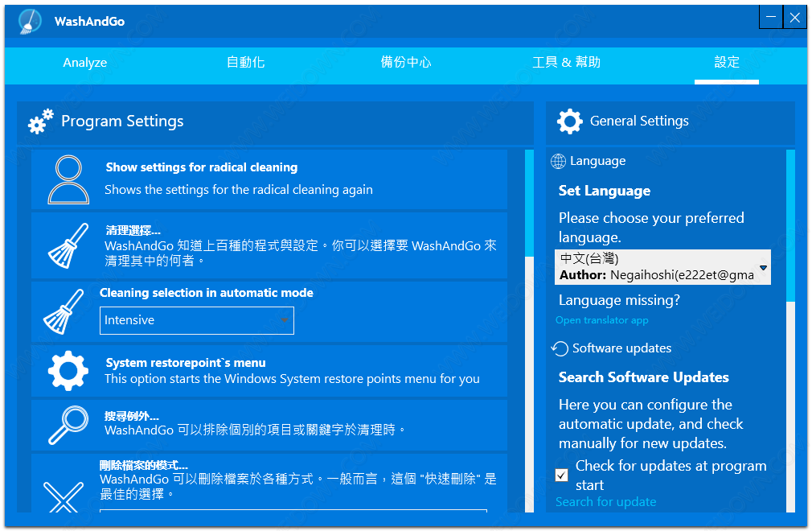The width and height of the screenshot is (812, 531).
Task: Select the 設定 tab
Action: point(727,63)
